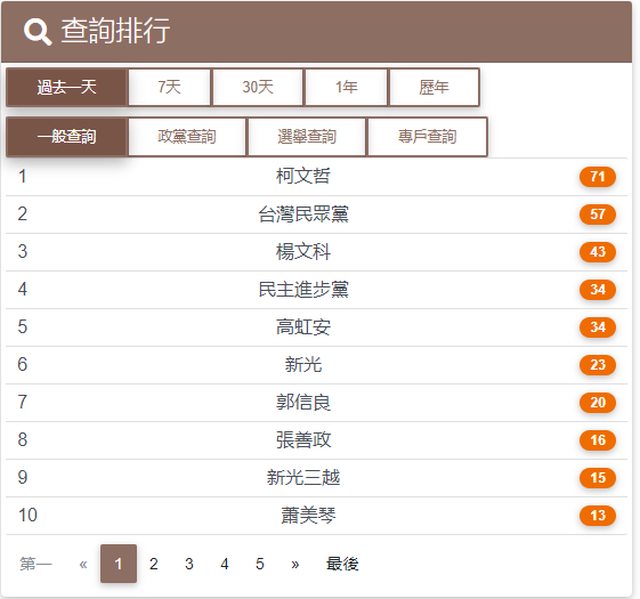Click the orange 71 count badge
The image size is (640, 599).
tap(597, 177)
